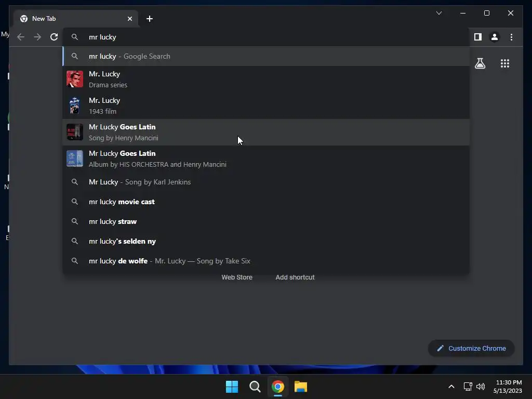Select 'mr lucky movie cast' suggestion

click(x=266, y=202)
